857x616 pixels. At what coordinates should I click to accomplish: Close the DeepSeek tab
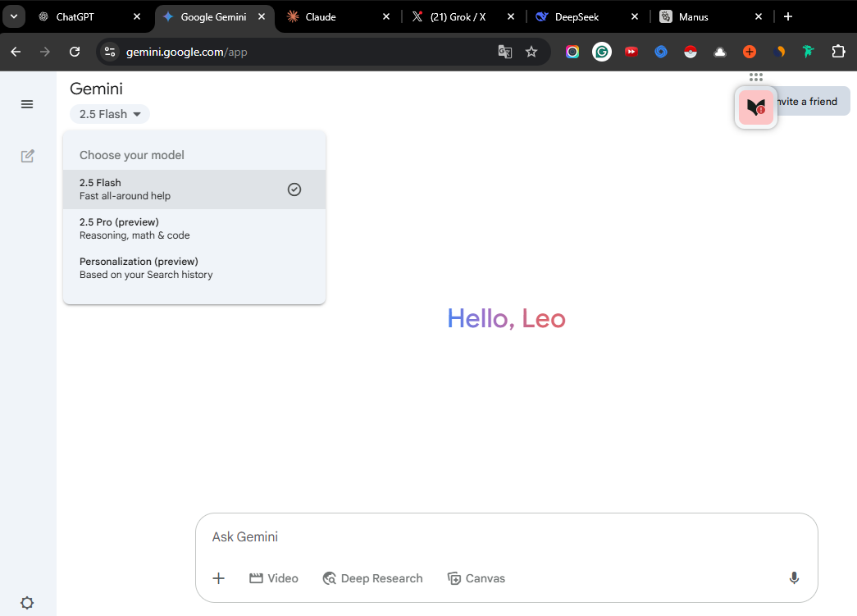coord(635,17)
